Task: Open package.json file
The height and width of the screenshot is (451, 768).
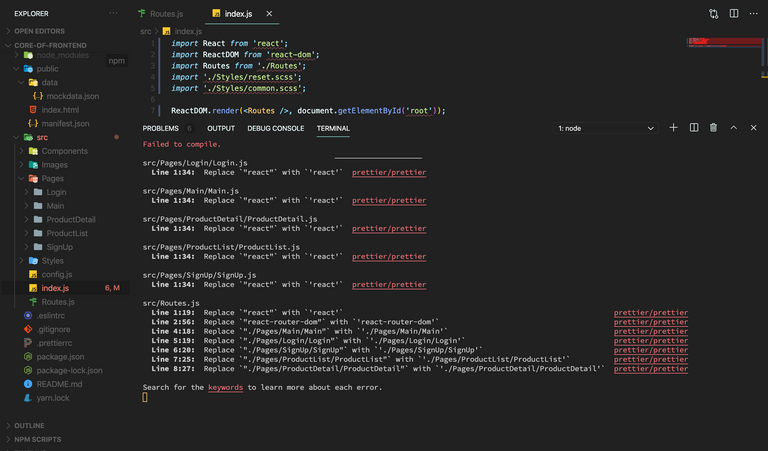Action: click(x=60, y=356)
